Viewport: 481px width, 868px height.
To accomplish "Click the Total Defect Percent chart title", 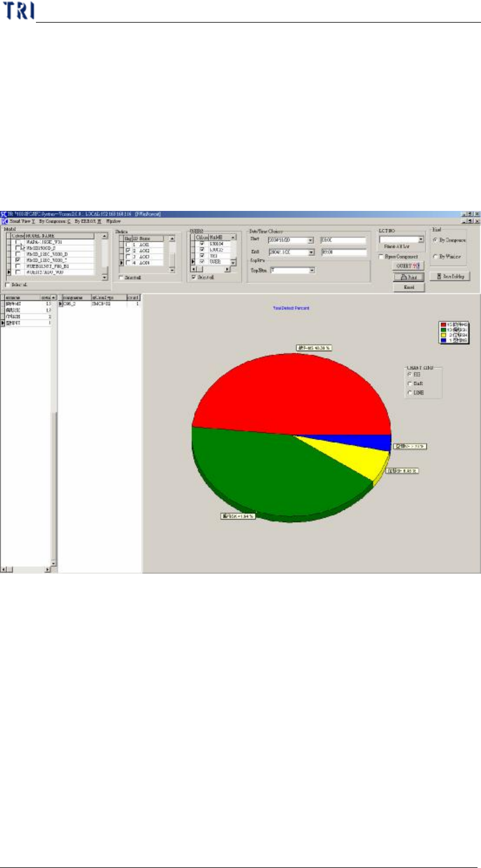I will 291,308.
